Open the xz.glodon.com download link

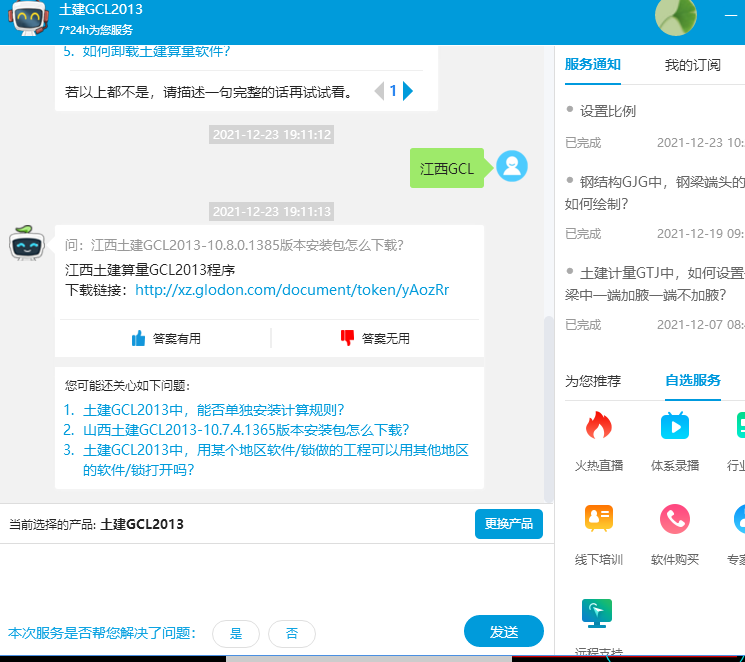click(x=292, y=290)
